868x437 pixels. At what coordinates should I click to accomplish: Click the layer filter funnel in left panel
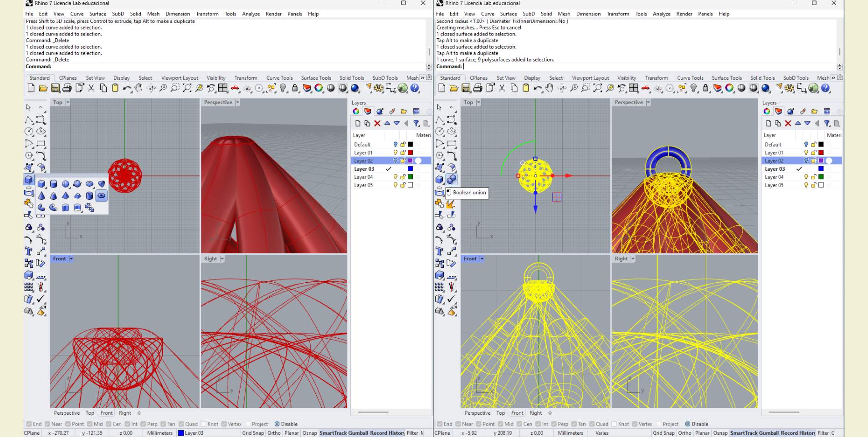click(x=416, y=123)
